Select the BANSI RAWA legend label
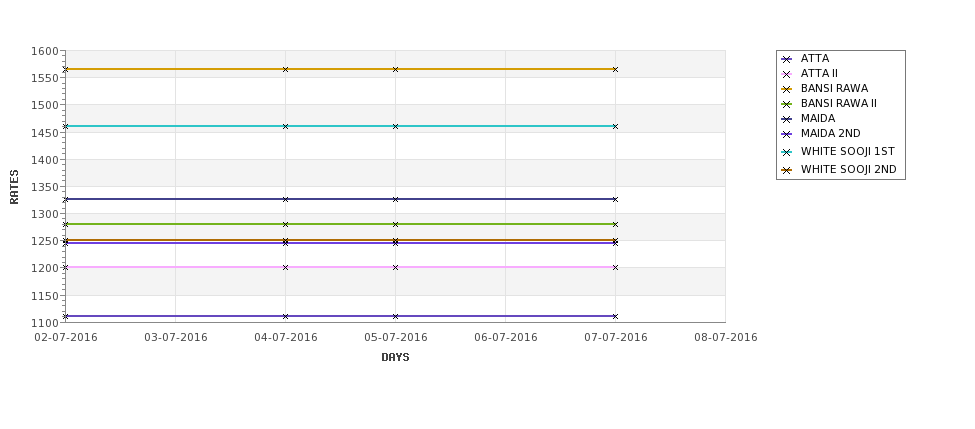Image resolution: width=975 pixels, height=429 pixels. (834, 89)
